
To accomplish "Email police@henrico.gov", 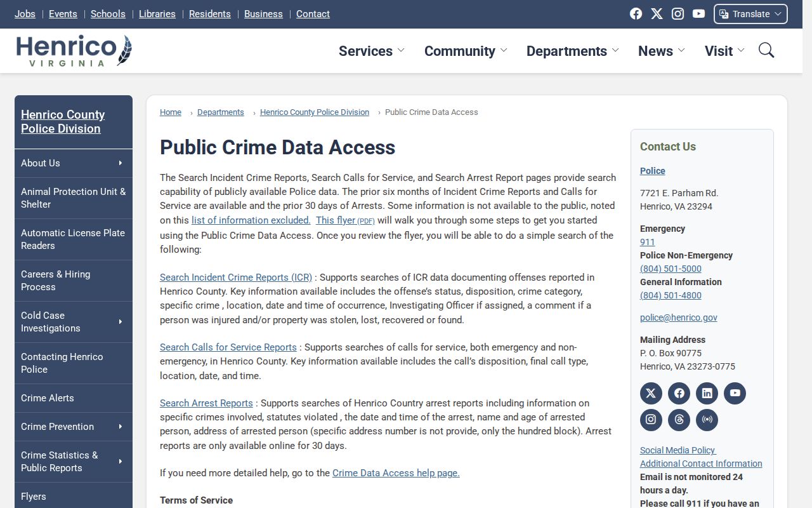I will coord(679,317).
